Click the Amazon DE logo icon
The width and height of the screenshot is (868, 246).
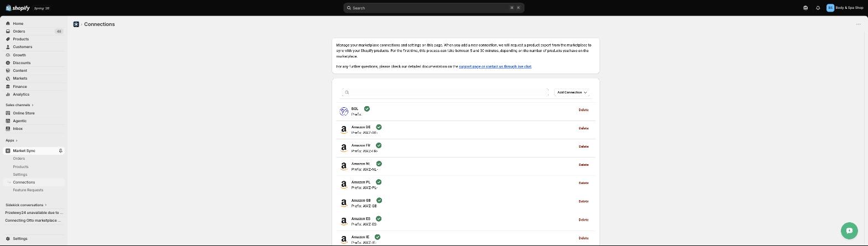coord(344,130)
